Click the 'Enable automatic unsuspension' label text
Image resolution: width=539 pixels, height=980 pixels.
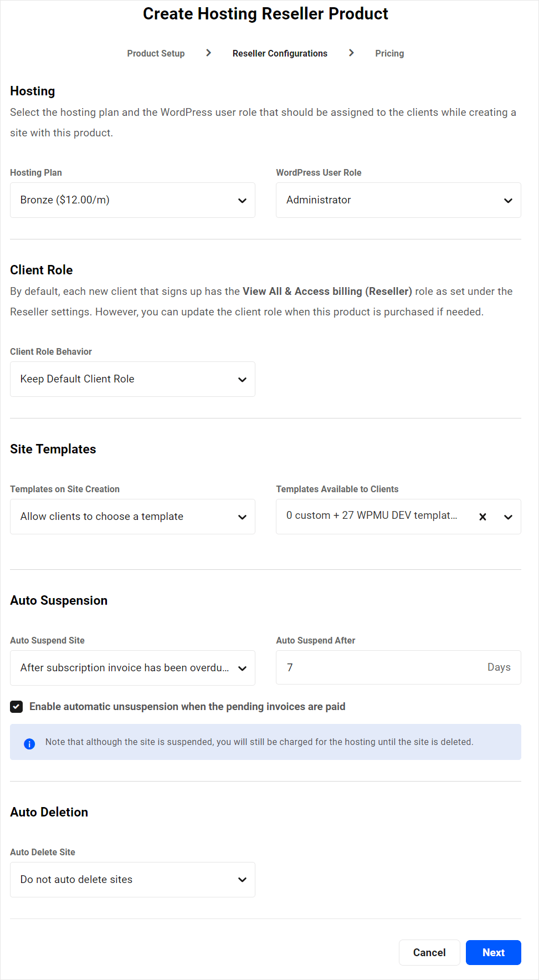click(x=187, y=707)
